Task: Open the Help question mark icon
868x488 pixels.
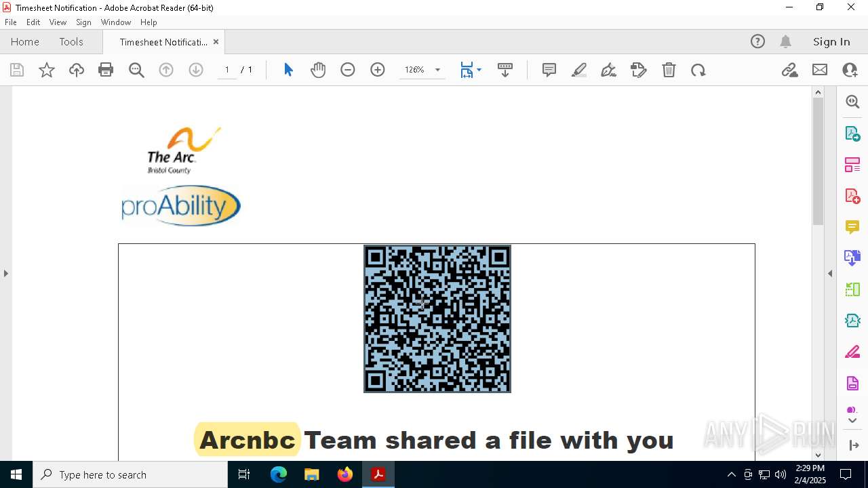Action: pyautogui.click(x=757, y=41)
